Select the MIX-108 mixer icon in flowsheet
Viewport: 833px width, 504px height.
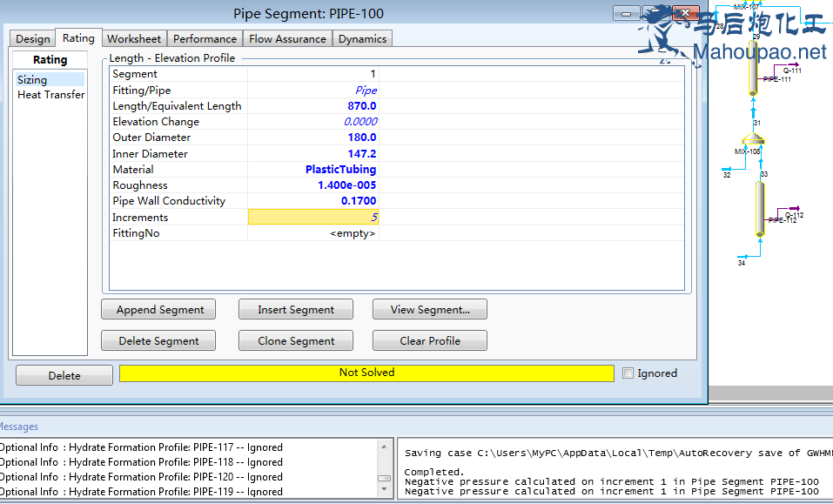753,139
